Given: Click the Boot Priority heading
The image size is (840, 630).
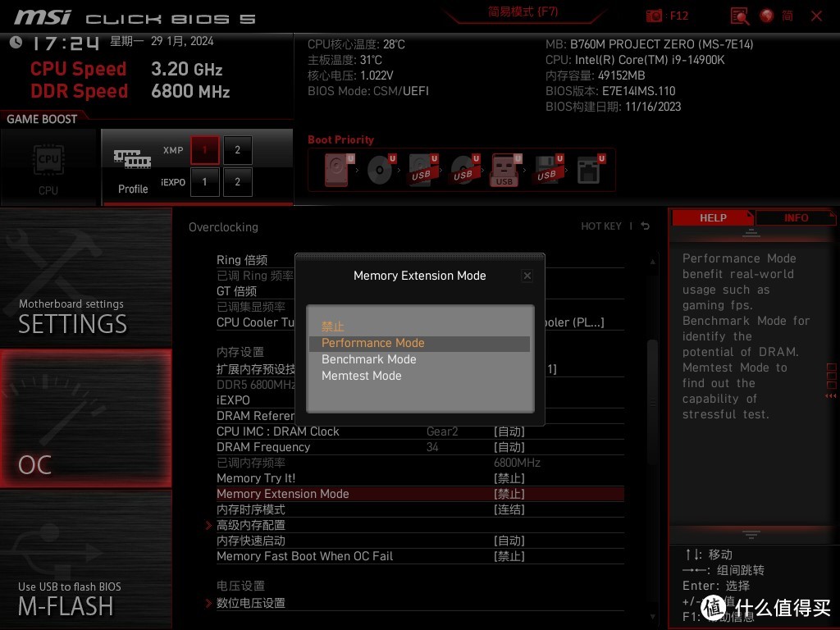Looking at the screenshot, I should tap(340, 139).
